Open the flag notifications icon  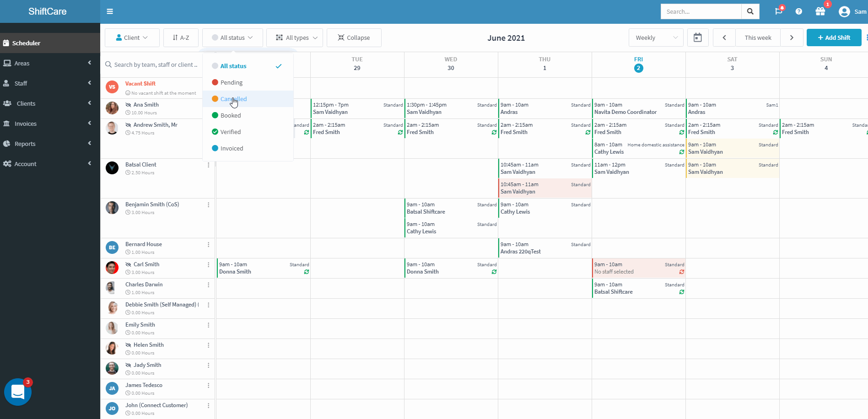779,11
